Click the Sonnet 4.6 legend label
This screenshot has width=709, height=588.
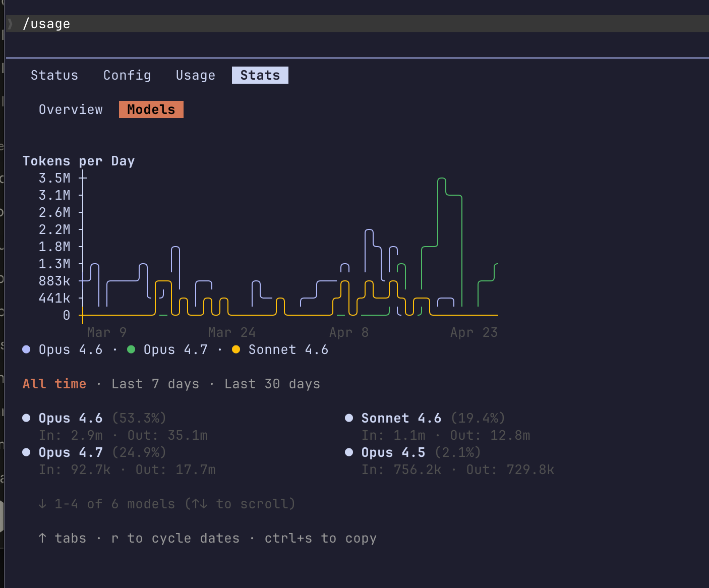[288, 349]
